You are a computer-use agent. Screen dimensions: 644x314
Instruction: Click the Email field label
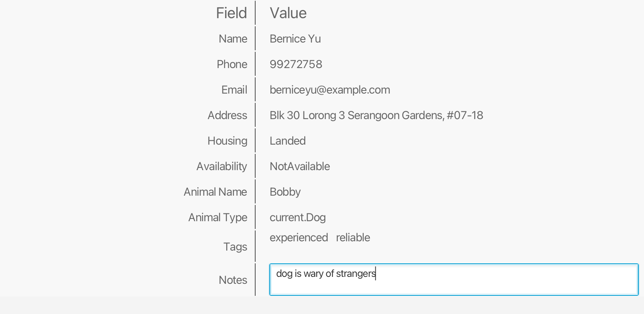click(x=234, y=90)
